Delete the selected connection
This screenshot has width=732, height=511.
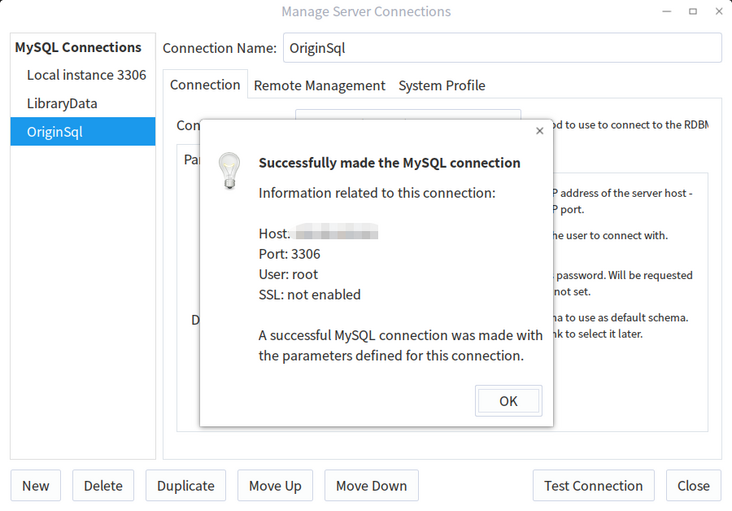(x=103, y=486)
